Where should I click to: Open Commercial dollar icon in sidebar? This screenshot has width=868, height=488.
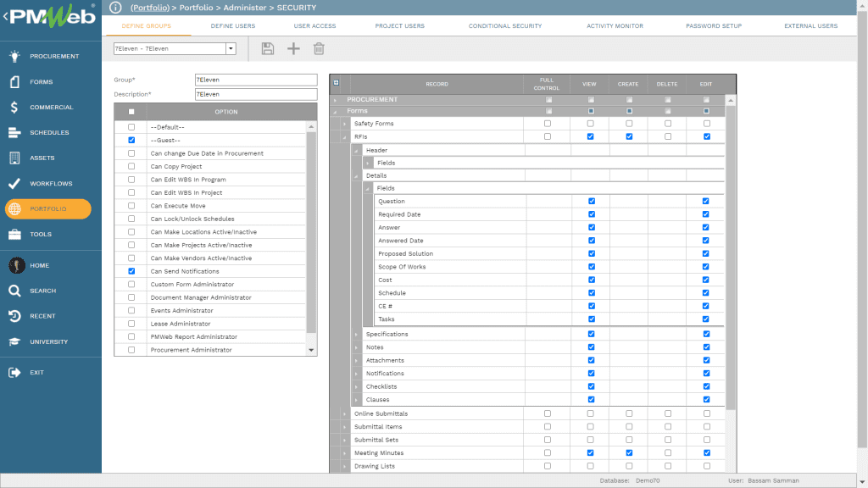[x=15, y=107]
